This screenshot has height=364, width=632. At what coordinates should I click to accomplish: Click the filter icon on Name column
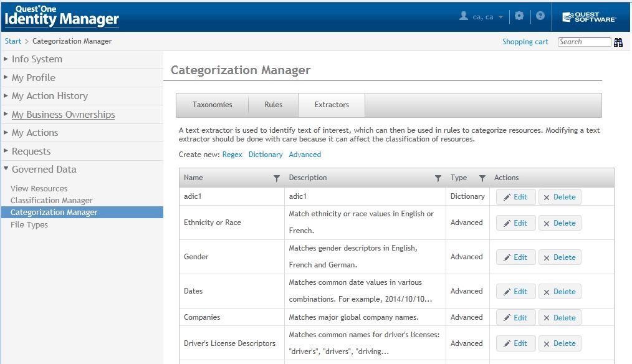pos(277,178)
